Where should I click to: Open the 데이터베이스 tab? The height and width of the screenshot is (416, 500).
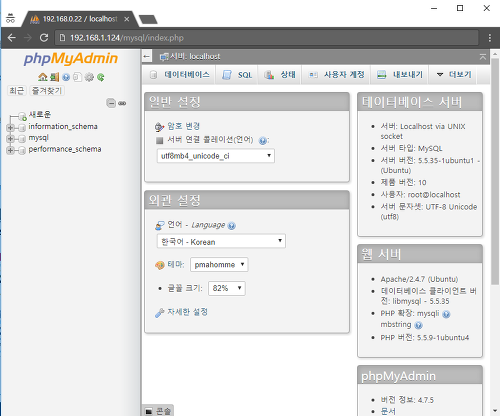180,75
